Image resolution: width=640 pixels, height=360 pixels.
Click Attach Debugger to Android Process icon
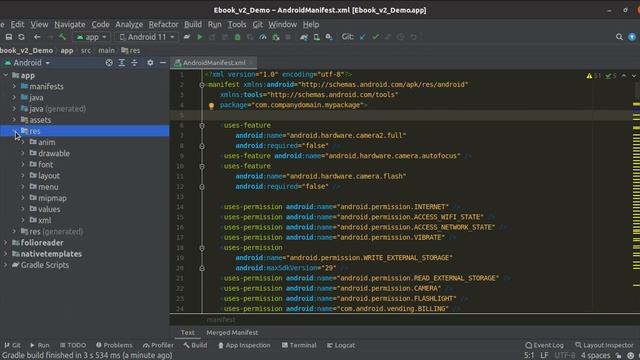point(276,37)
